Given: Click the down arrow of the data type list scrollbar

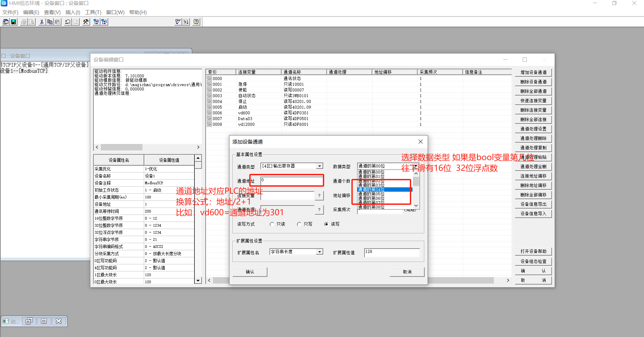Looking at the screenshot, I should tap(416, 205).
